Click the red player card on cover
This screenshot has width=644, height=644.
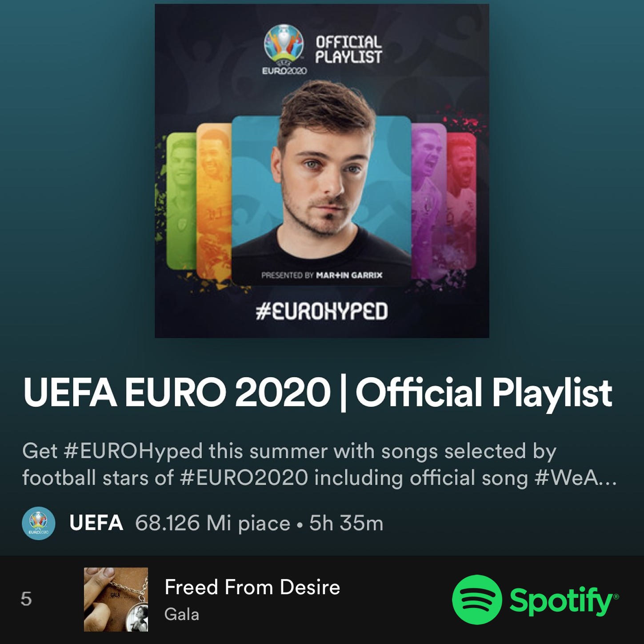click(x=461, y=201)
